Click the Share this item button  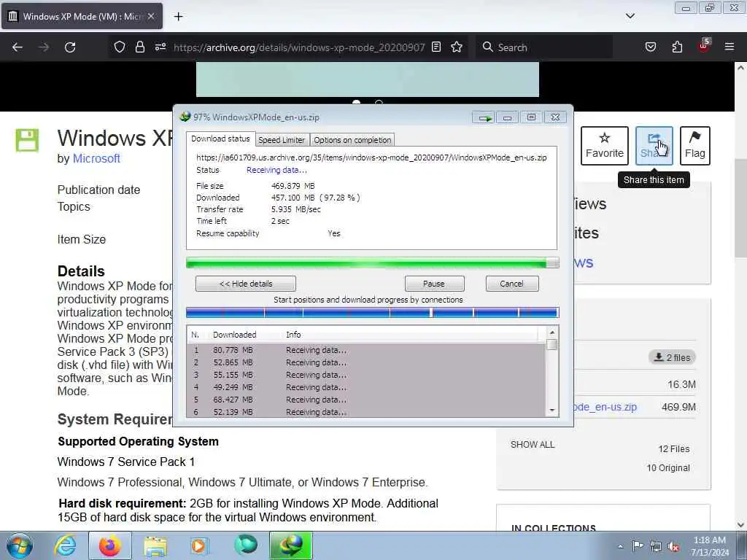click(x=654, y=146)
